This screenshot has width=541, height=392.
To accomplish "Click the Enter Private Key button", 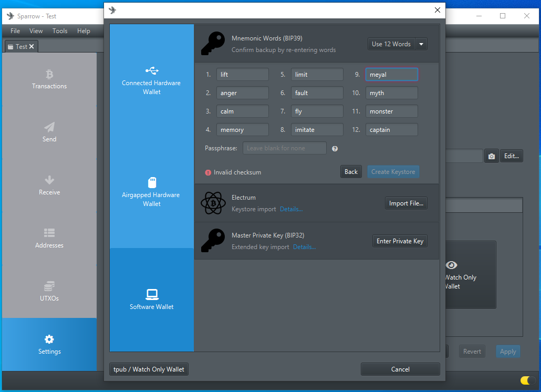I will [x=400, y=241].
